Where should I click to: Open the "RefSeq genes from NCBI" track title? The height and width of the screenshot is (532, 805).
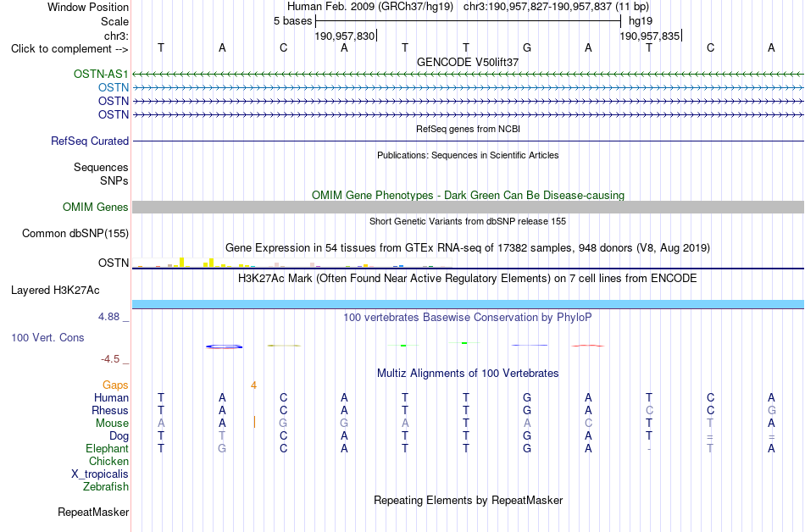pyautogui.click(x=468, y=129)
